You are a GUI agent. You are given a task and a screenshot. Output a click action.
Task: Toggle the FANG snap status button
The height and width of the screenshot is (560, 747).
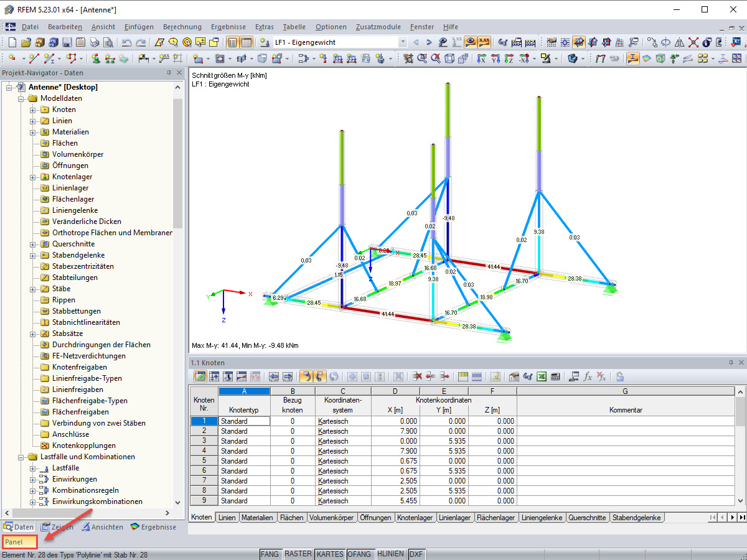click(270, 554)
